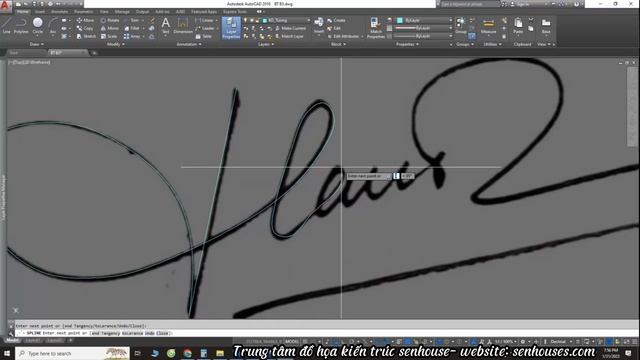This screenshot has width=640, height=360.
Task: Select the Circle tool
Action: 38,26
